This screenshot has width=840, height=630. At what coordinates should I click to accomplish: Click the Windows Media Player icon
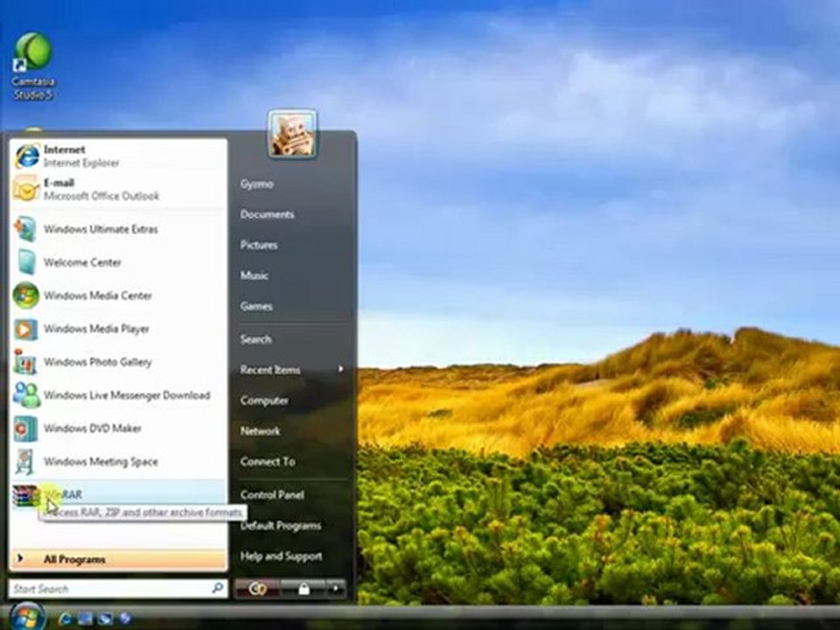25,329
